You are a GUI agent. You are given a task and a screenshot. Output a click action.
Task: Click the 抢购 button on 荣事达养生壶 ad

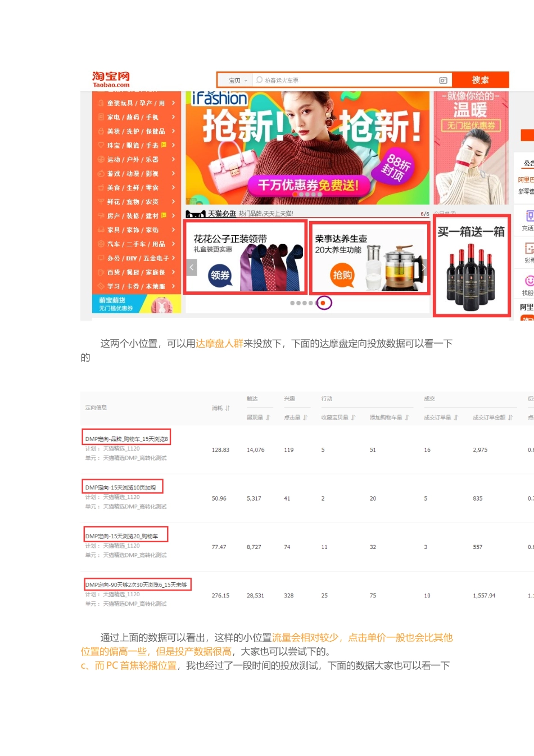(342, 275)
